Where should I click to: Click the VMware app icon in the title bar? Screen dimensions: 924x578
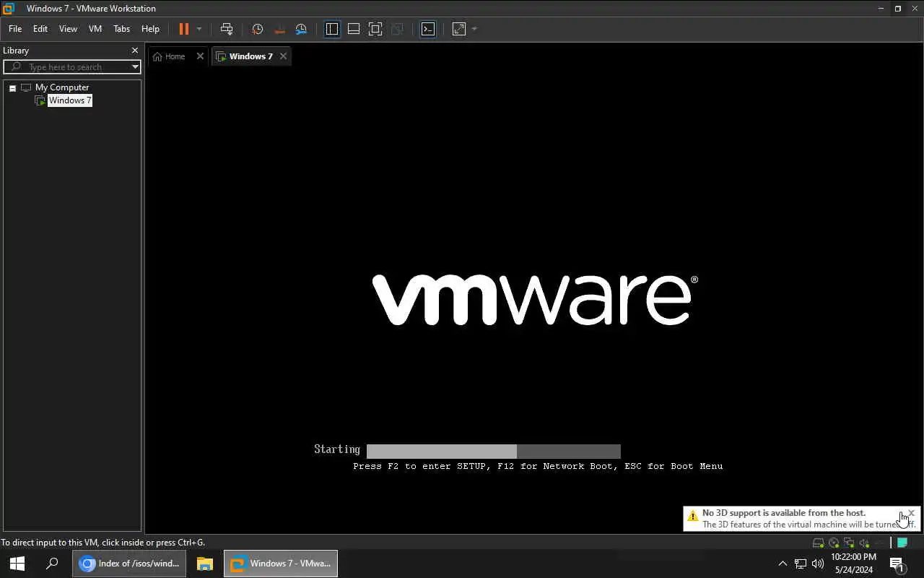pyautogui.click(x=9, y=9)
